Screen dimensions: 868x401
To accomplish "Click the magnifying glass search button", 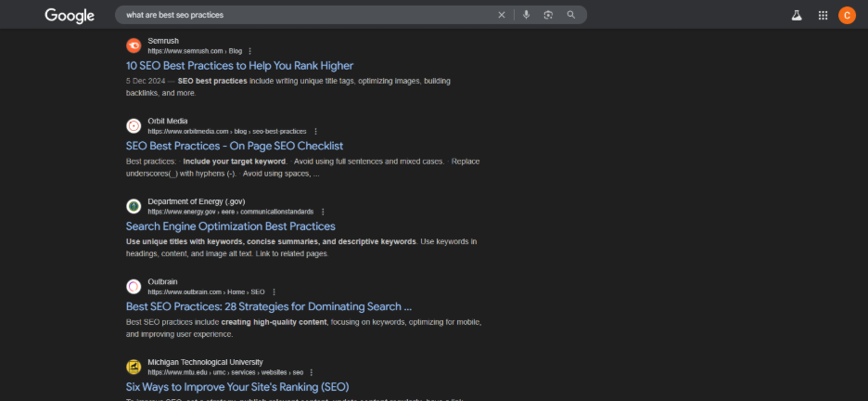I will (571, 15).
